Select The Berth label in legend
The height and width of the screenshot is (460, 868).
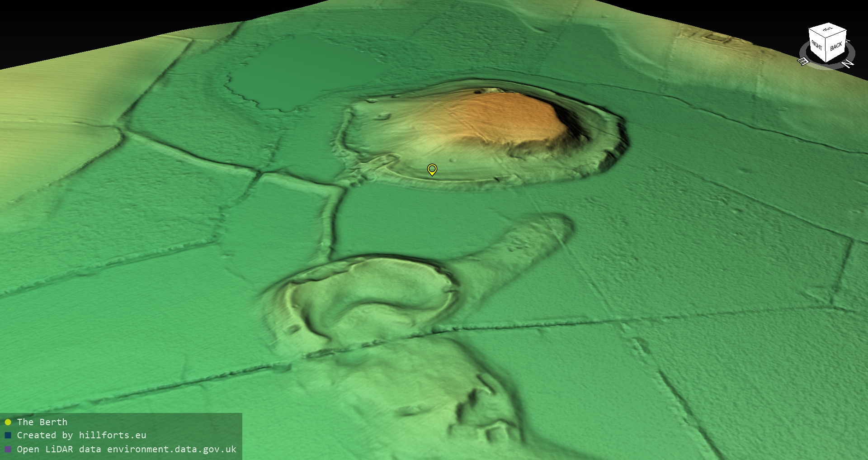pyautogui.click(x=42, y=422)
